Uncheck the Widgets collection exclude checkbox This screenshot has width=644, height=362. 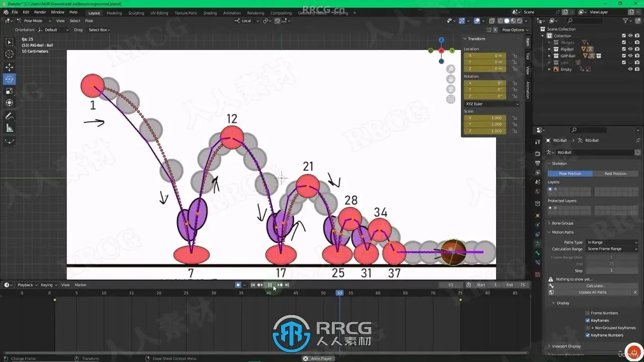click(x=624, y=43)
